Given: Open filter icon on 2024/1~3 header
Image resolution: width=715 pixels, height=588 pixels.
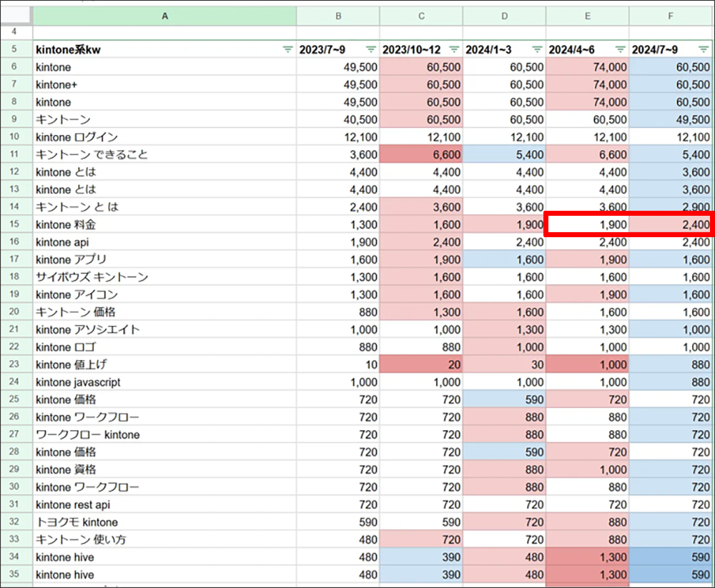Looking at the screenshot, I should [538, 49].
